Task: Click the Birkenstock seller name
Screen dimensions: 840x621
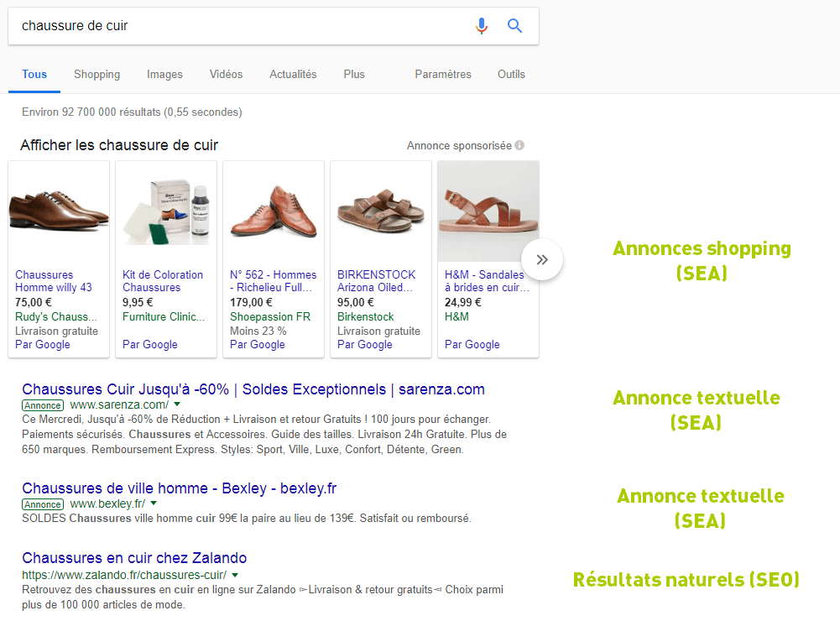Action: (x=365, y=316)
